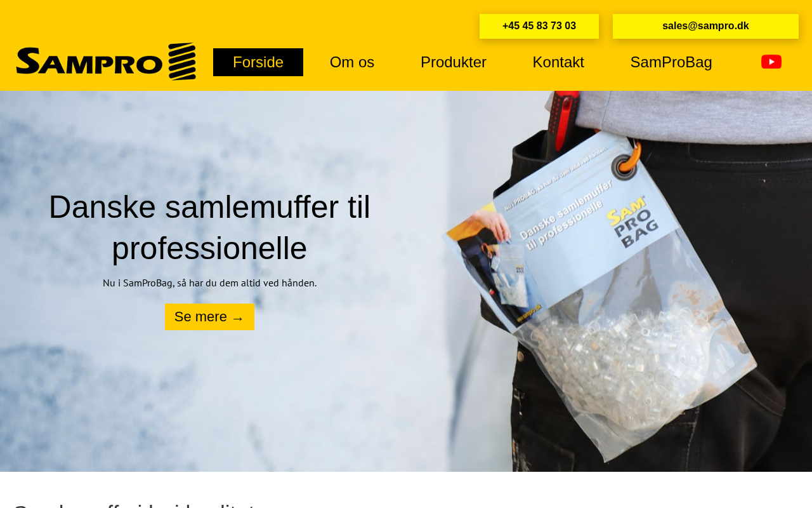
Task: Call the phone number +45 45 83 73 03
Action: [539, 26]
